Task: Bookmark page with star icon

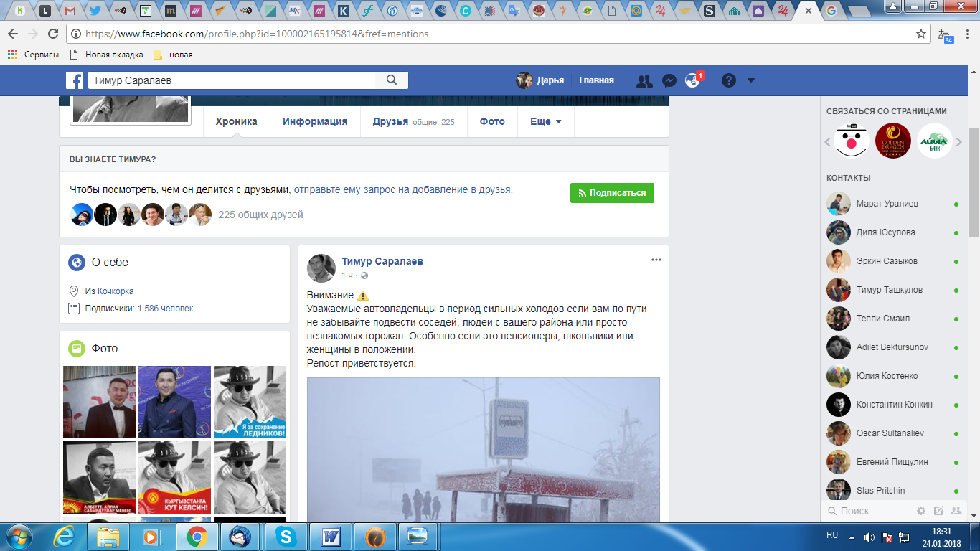Action: click(x=921, y=34)
